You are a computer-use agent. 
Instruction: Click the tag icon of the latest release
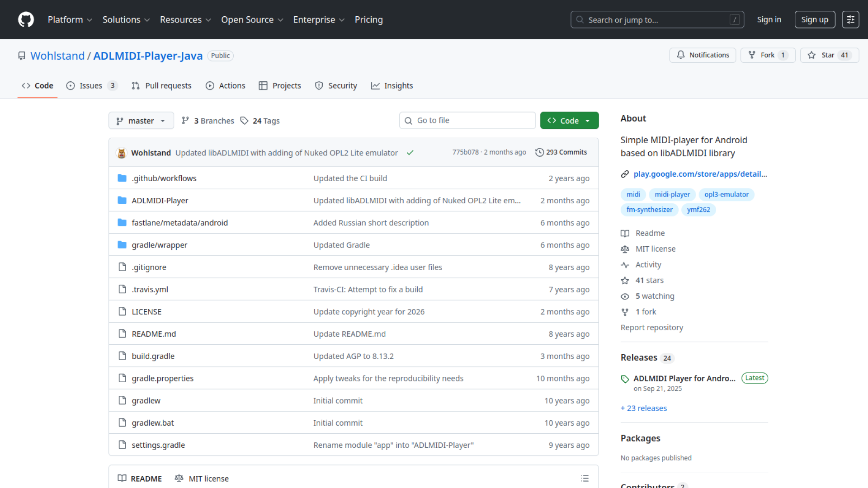click(x=625, y=379)
